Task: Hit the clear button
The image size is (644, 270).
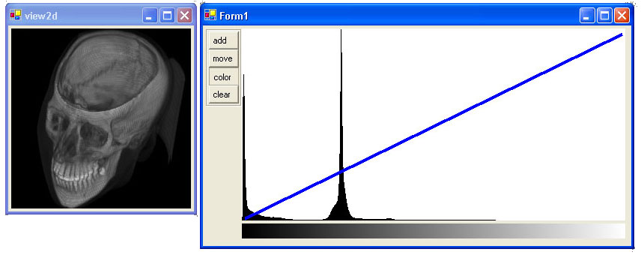Action: pos(223,94)
